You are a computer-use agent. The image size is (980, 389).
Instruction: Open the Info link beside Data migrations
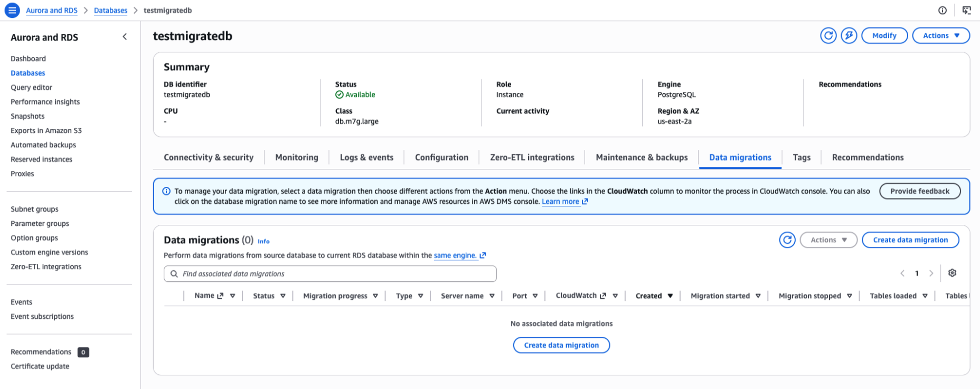263,241
